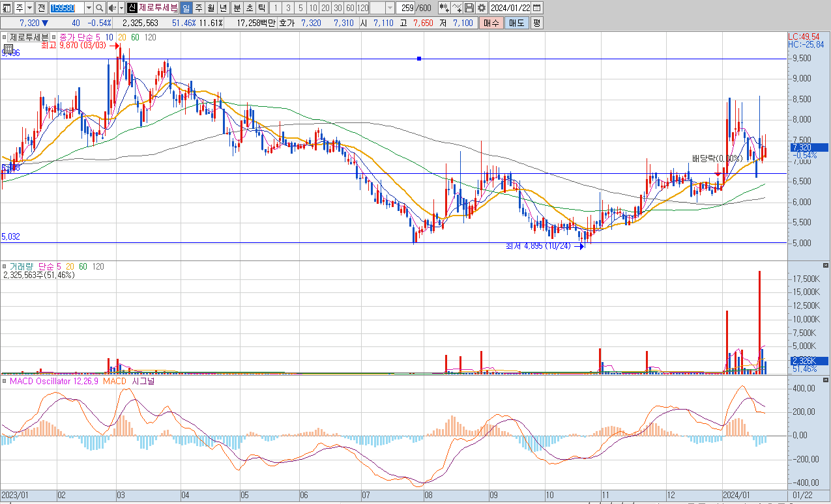Click the magnifier stock search icon
This screenshot has width=831, height=504.
click(x=99, y=8)
